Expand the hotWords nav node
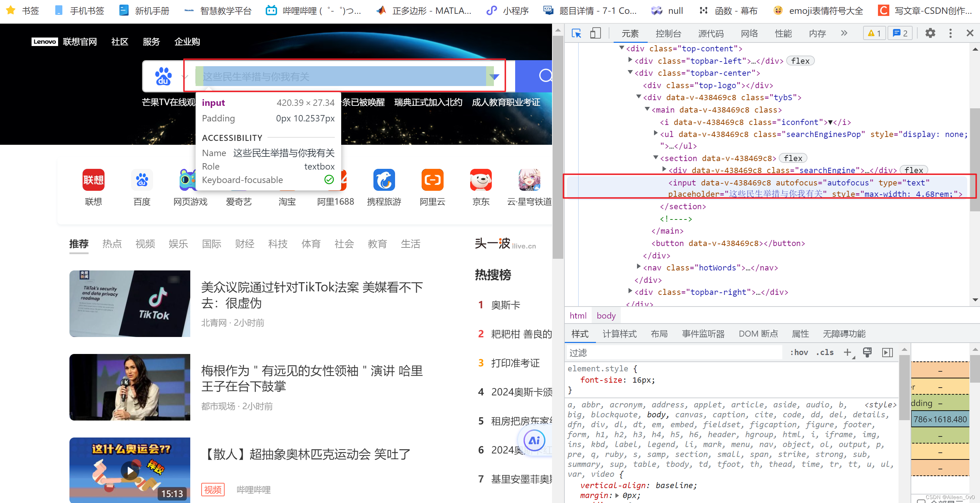Viewport: 980px width, 503px height. coord(639,267)
